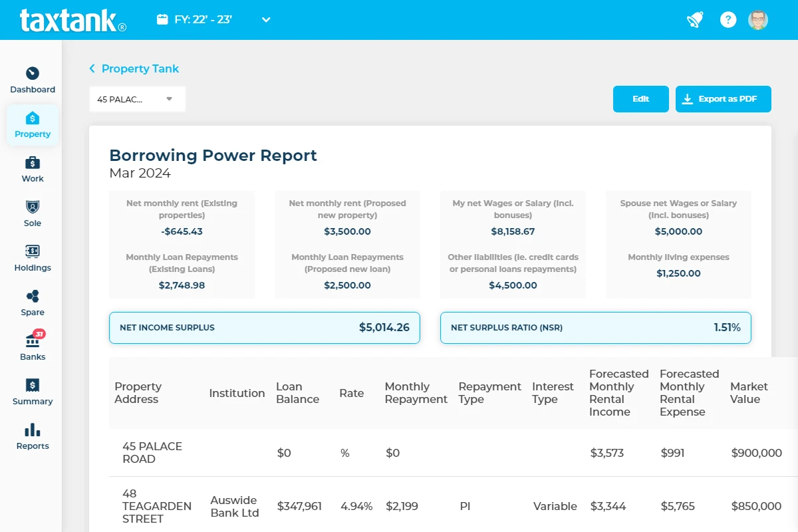The width and height of the screenshot is (798, 532).
Task: Open the help question mark icon
Action: click(728, 19)
